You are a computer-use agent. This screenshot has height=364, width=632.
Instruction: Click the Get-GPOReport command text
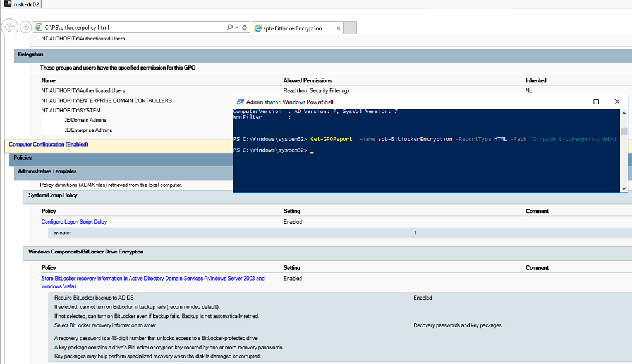tap(331, 139)
